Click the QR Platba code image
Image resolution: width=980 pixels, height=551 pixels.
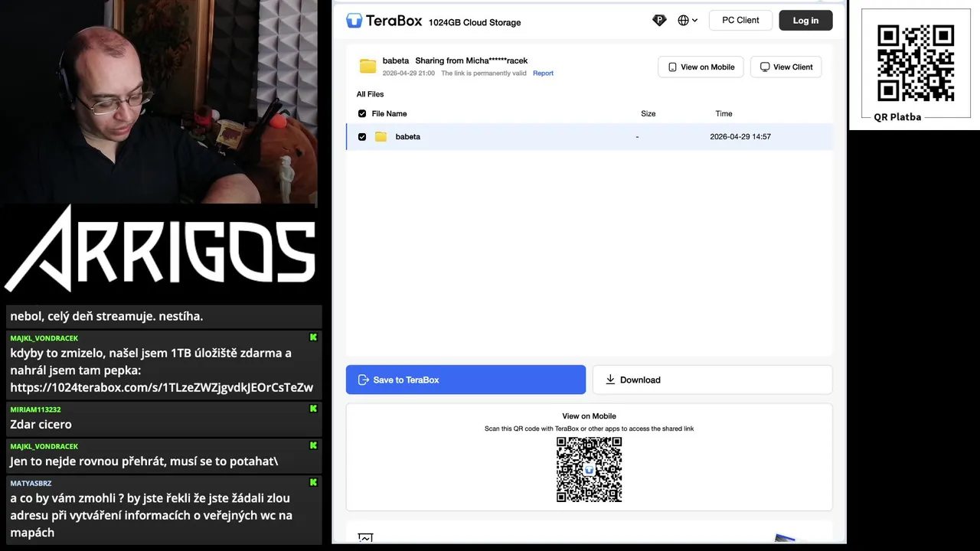coord(916,63)
